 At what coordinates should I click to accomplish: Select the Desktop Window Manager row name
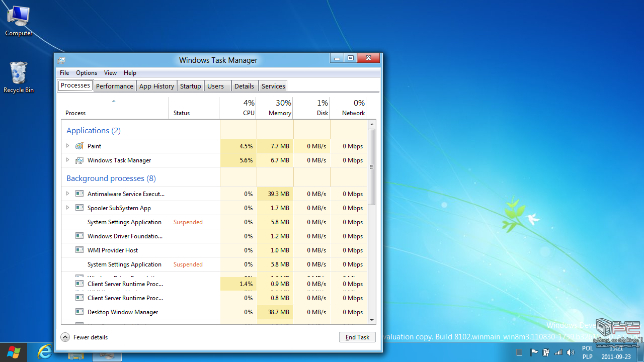[x=123, y=312]
